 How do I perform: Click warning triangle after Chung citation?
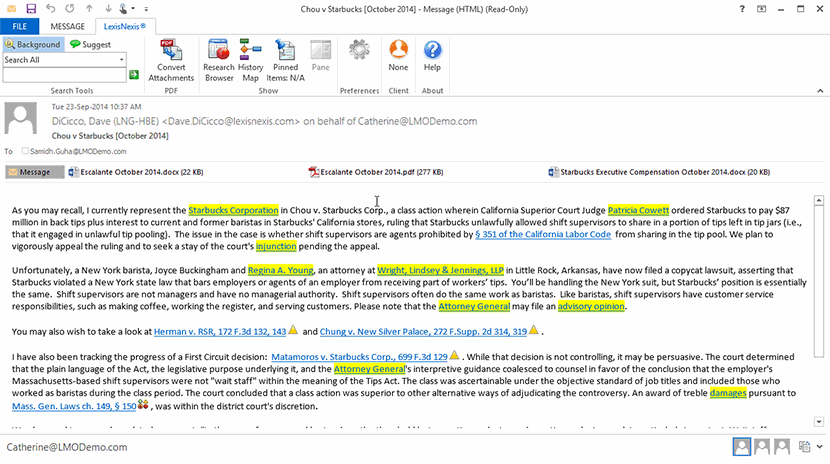click(534, 330)
